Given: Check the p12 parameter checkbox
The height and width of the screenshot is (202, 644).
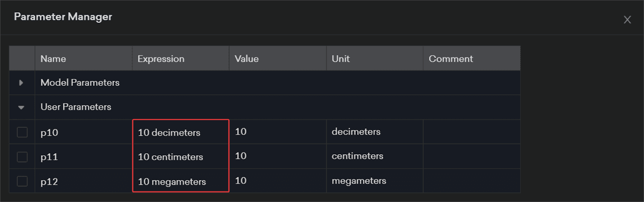Looking at the screenshot, I should pyautogui.click(x=22, y=181).
